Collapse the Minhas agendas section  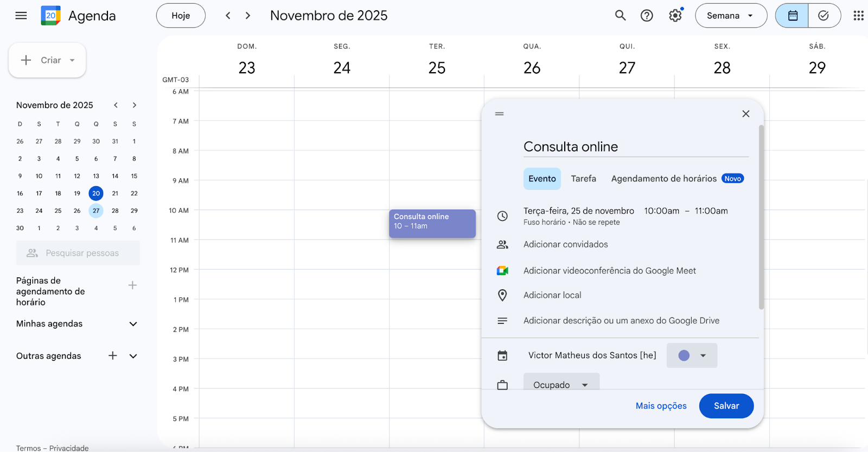[x=133, y=324]
